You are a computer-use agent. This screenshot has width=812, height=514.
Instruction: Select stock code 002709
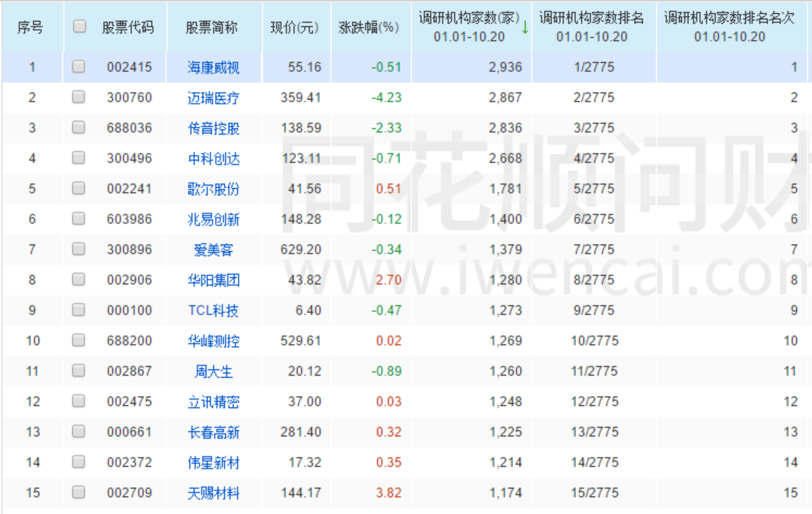click(130, 493)
